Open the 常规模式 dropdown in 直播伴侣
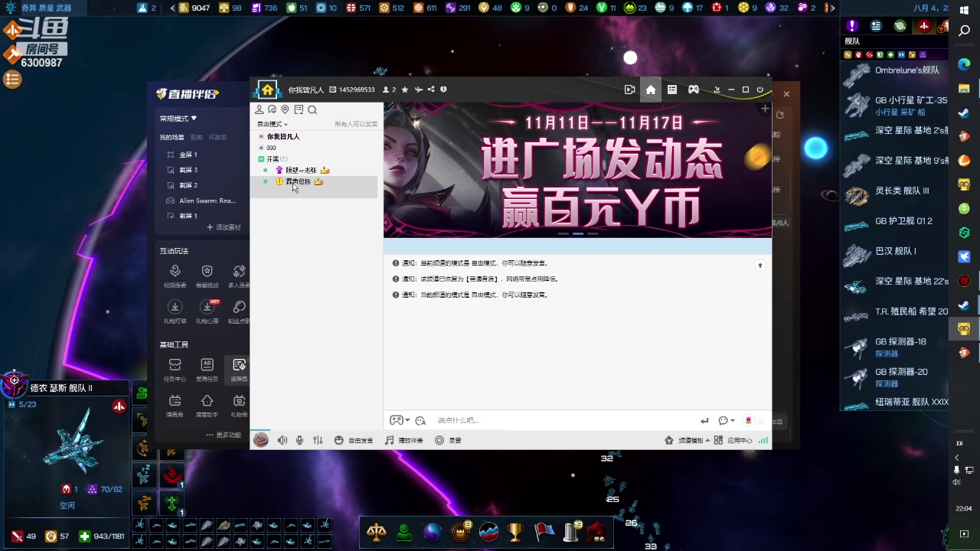 click(178, 119)
